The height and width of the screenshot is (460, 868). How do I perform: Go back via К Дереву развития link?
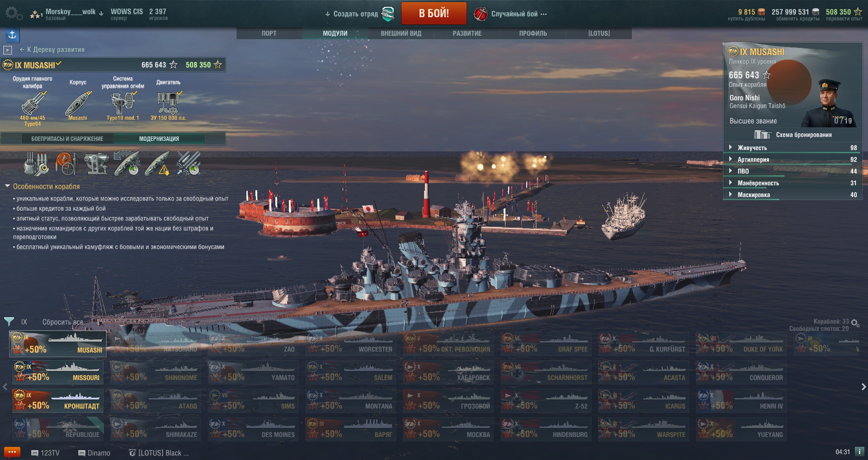(x=52, y=50)
